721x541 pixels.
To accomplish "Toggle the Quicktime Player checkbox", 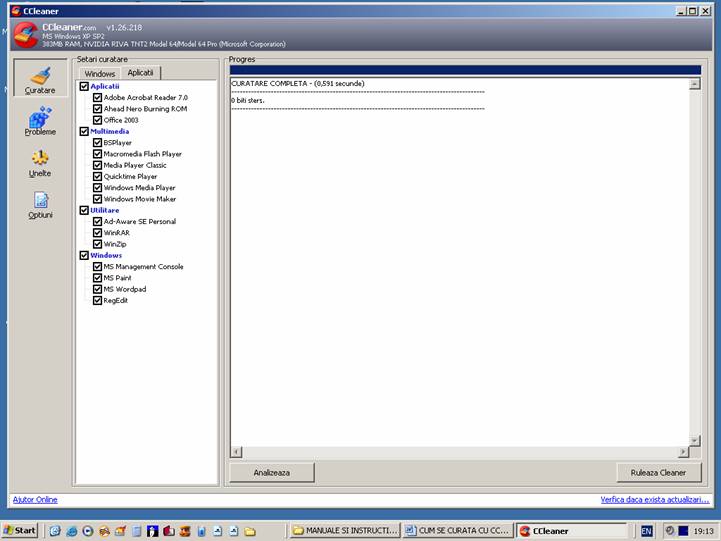I will click(x=97, y=176).
